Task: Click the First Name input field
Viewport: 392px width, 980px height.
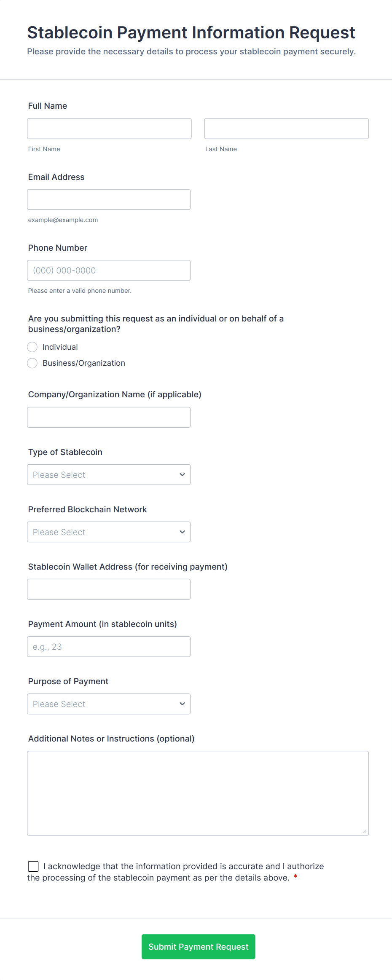Action: [x=109, y=129]
